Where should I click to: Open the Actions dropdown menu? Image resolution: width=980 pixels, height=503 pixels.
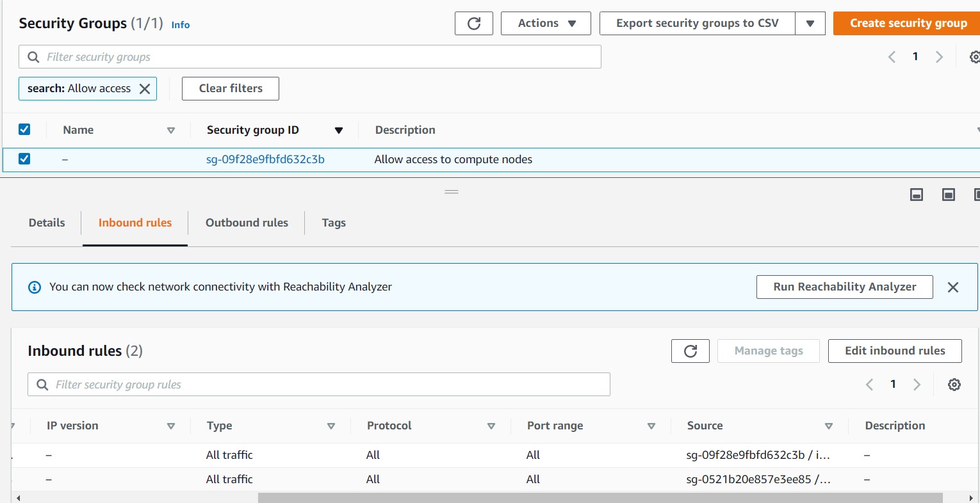[545, 23]
